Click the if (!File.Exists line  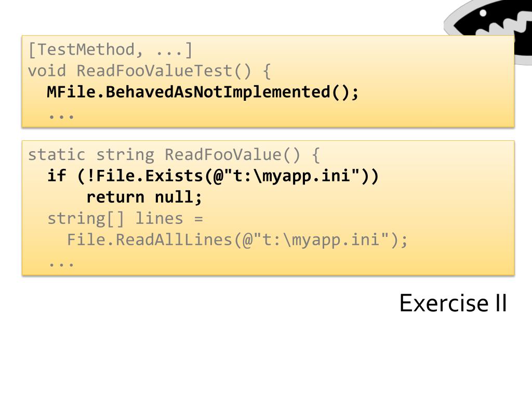pos(212,176)
